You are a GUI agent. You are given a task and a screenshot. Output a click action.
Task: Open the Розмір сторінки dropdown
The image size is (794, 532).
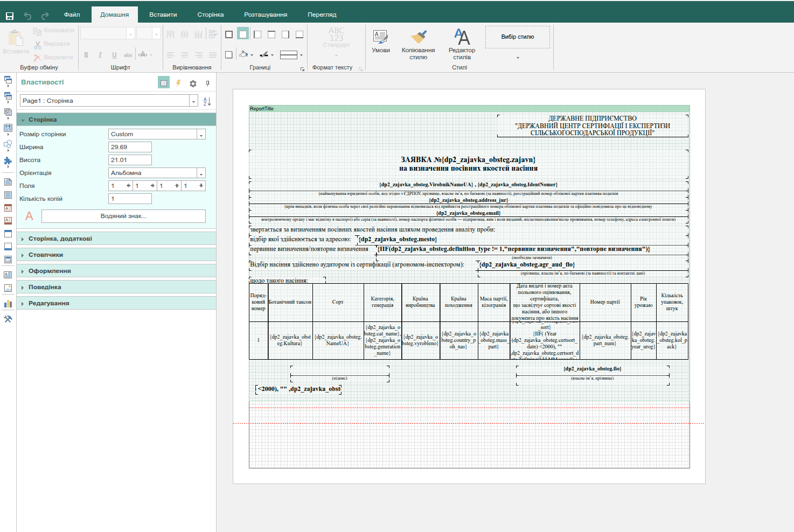(157, 134)
